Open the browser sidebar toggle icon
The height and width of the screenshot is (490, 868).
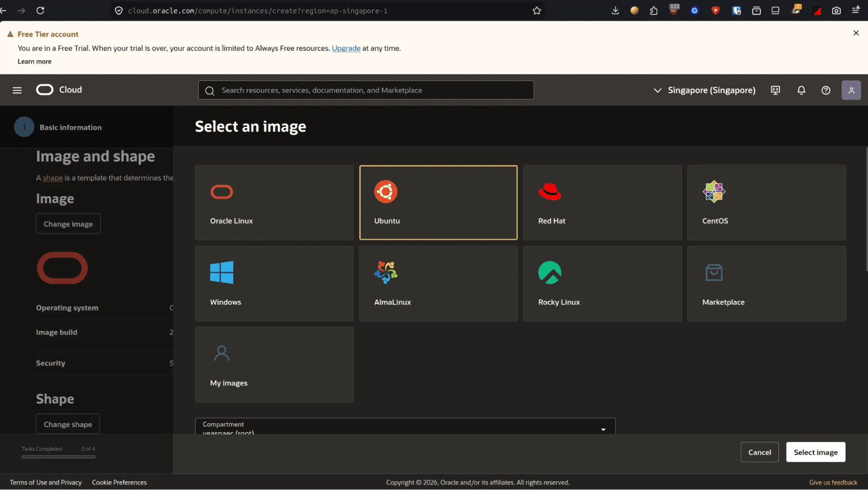(x=776, y=10)
